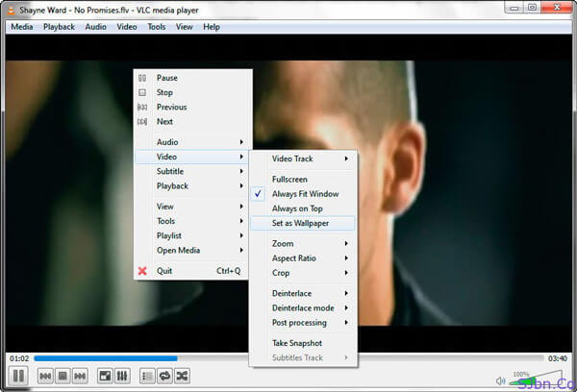Open the Help menu in menu bar
Screen dimensions: 577x392
pyautogui.click(x=212, y=27)
